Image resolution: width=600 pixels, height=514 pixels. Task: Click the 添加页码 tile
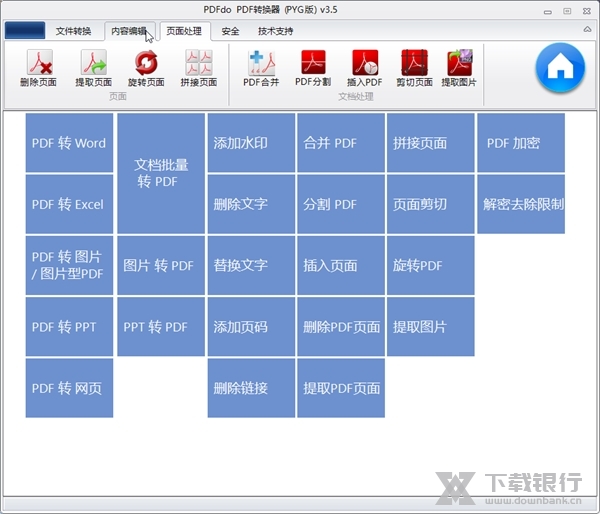(x=251, y=326)
